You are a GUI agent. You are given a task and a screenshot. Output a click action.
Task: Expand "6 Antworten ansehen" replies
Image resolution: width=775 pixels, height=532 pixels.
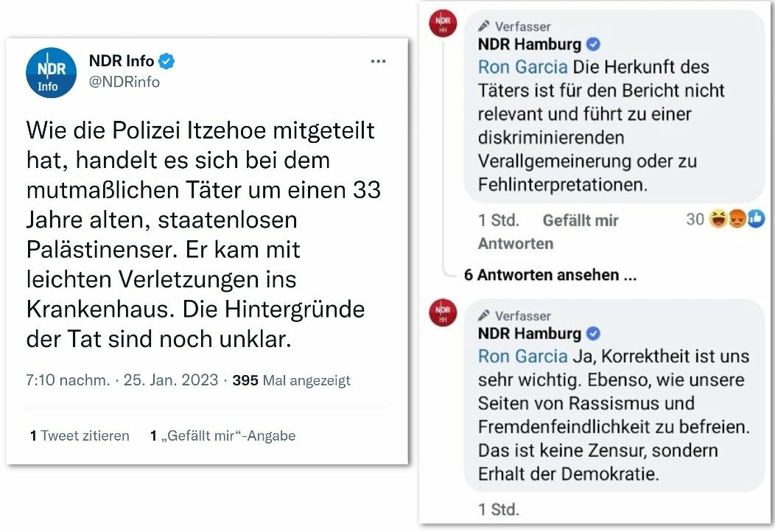[x=550, y=275]
